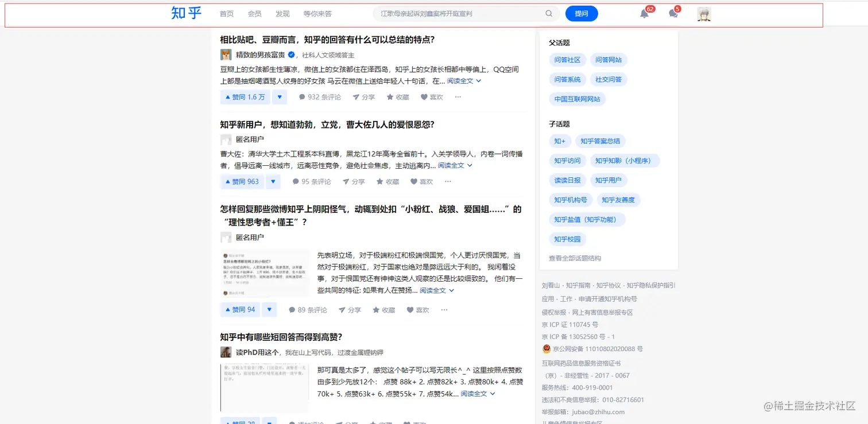Open the 中国互联网网站 topic tag
This screenshot has height=424, width=868.
[x=578, y=99]
